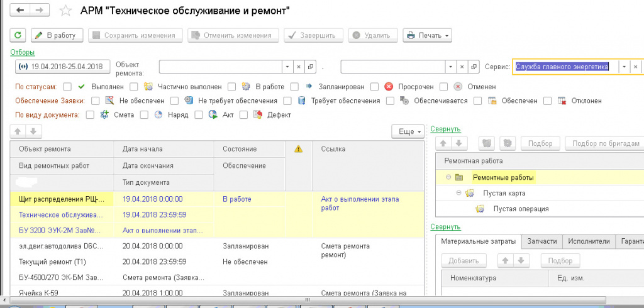
Task: Open the Печать dropdown menu
Action: 427,35
